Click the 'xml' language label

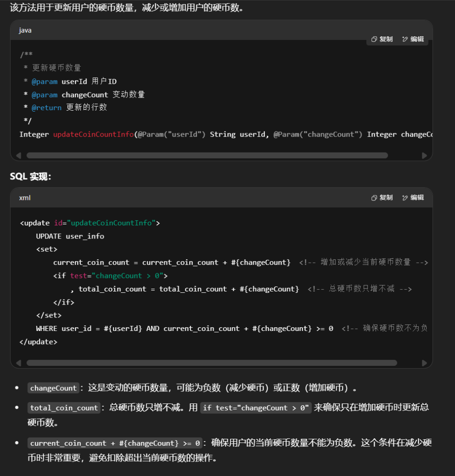25,198
